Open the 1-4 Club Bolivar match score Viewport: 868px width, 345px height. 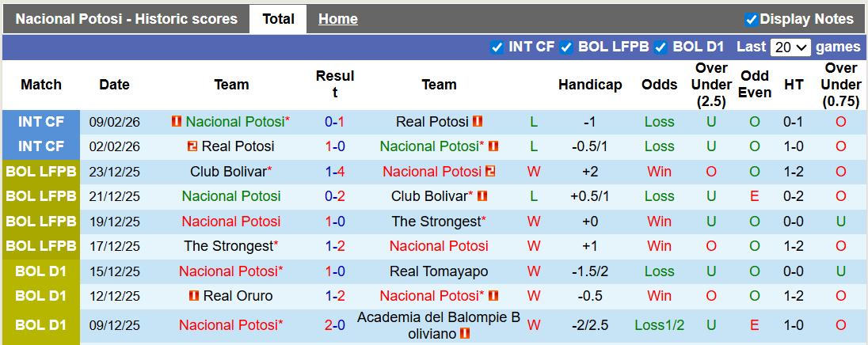tap(334, 172)
